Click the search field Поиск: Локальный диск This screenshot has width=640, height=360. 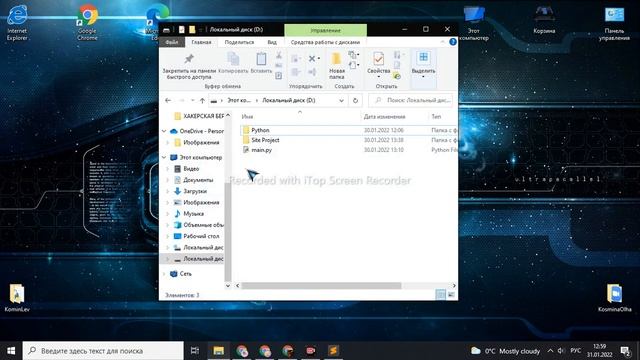click(x=411, y=100)
